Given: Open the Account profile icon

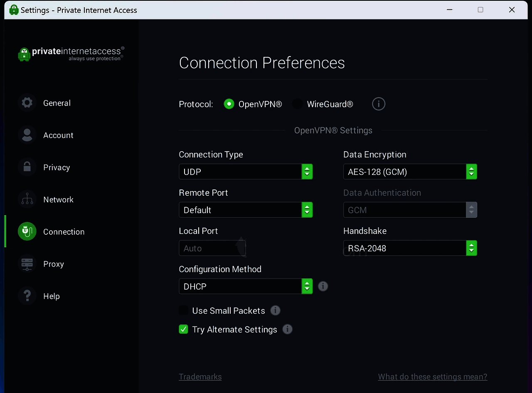Looking at the screenshot, I should pos(27,135).
